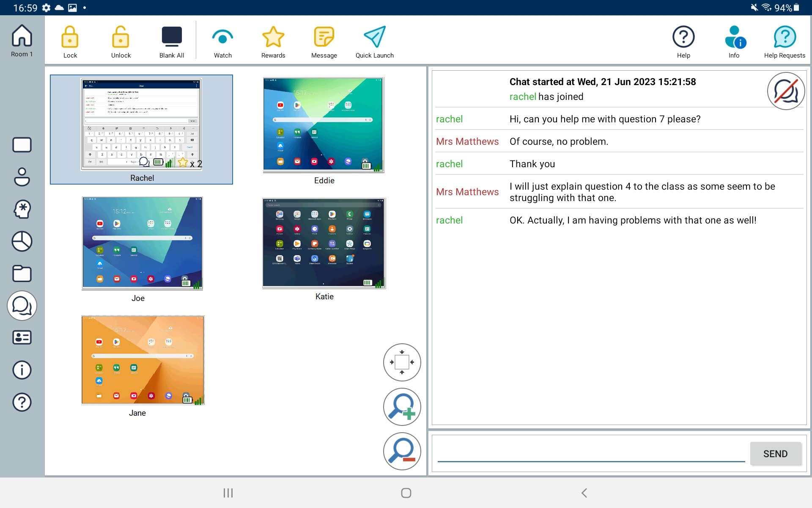Click the Lock padlock icon
Viewport: 812px width, 508px height.
coord(70,38)
